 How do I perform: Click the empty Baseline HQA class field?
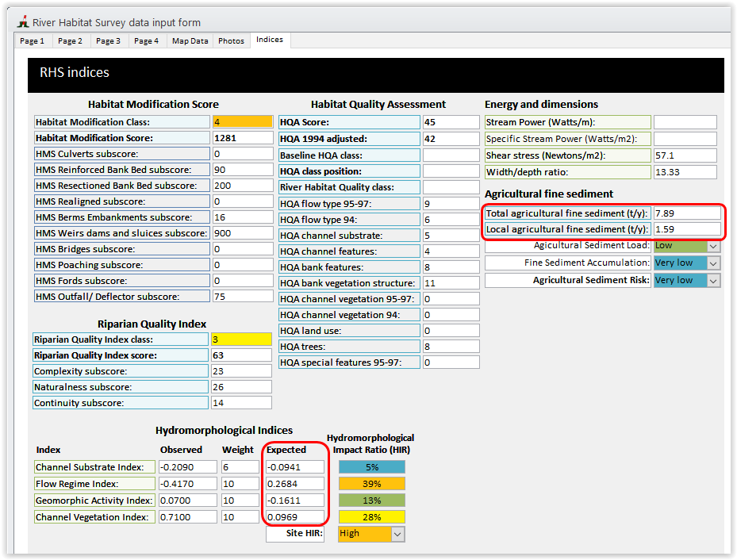[451, 155]
